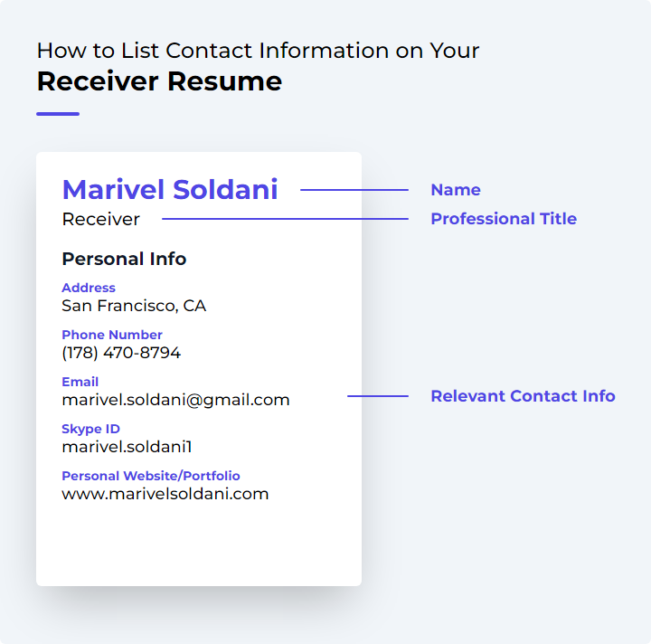Click the Email field label
Screen dimensions: 651x644
[x=80, y=381]
